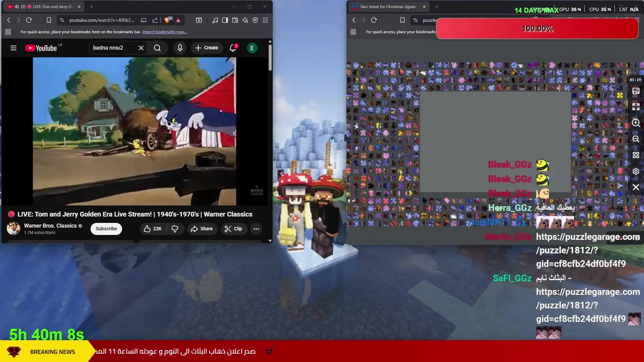
Task: Arrange pieces with the grid icon
Action: point(636,155)
